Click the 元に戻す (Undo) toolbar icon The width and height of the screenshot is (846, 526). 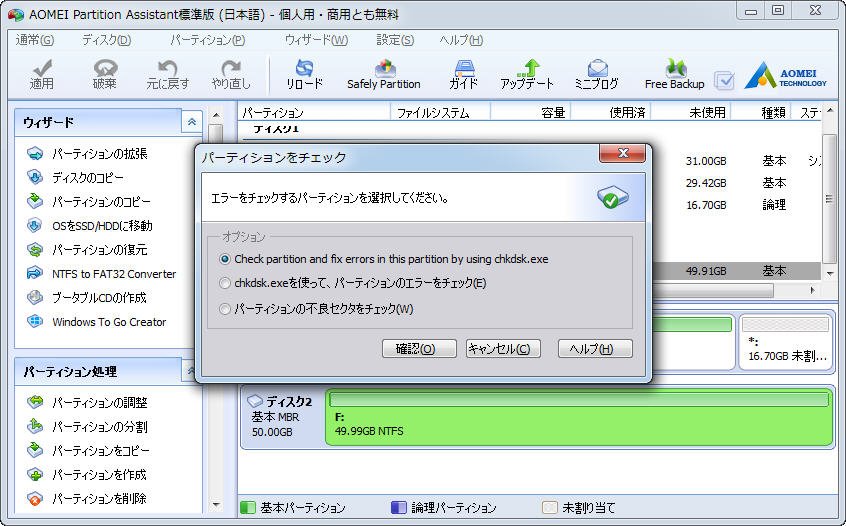(168, 74)
